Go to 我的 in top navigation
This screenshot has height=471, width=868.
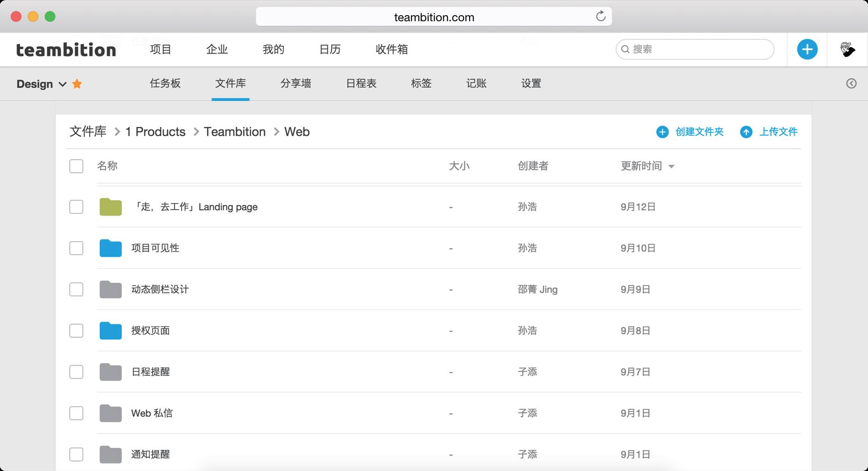tap(273, 49)
